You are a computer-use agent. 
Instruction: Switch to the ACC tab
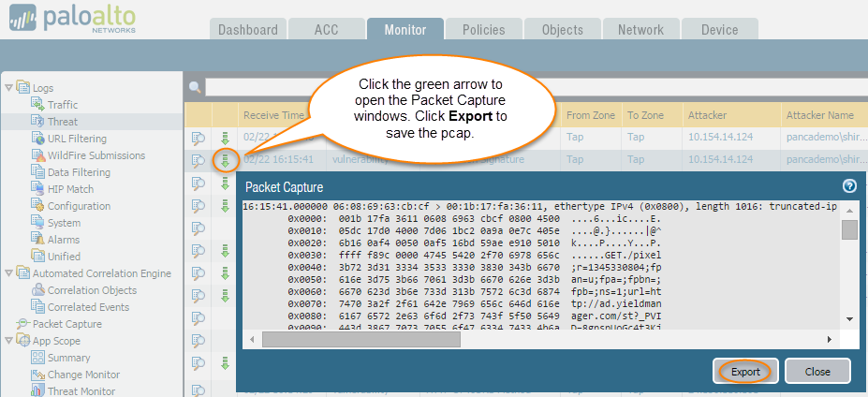[327, 29]
